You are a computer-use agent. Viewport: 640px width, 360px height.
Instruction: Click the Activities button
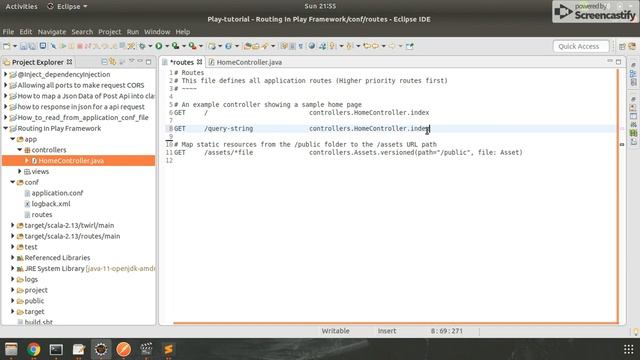(x=21, y=7)
